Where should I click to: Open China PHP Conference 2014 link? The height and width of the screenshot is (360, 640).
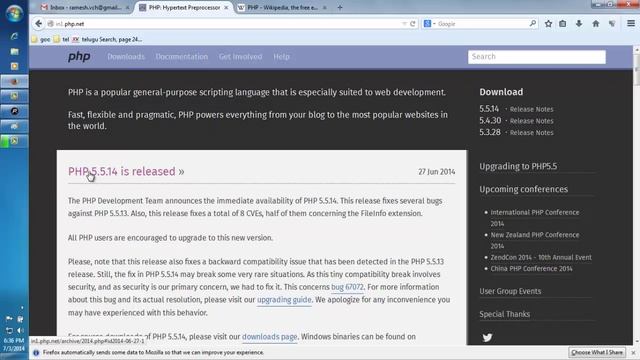pyautogui.click(x=531, y=269)
